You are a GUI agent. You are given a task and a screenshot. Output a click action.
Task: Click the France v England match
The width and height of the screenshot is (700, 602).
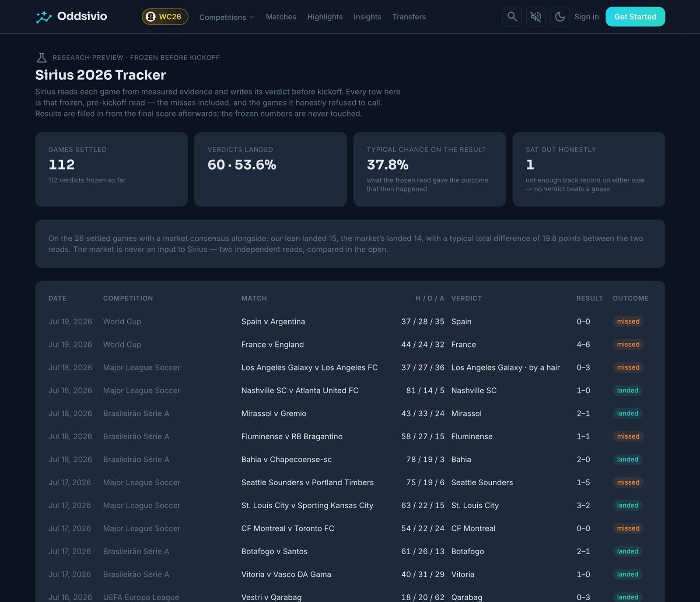(272, 345)
